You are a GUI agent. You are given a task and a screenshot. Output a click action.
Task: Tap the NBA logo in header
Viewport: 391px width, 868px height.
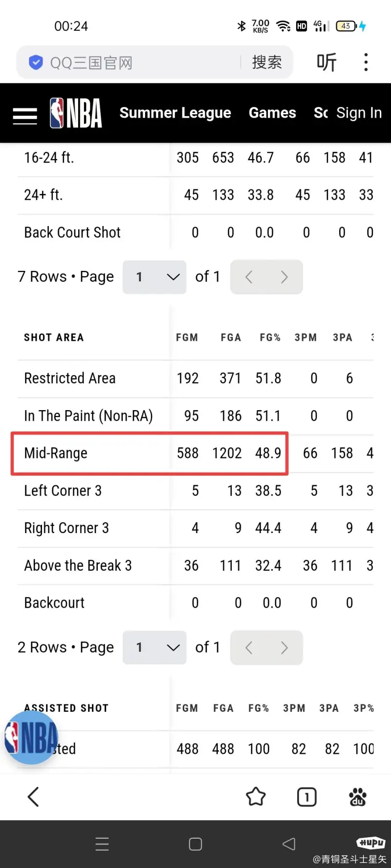point(76,113)
